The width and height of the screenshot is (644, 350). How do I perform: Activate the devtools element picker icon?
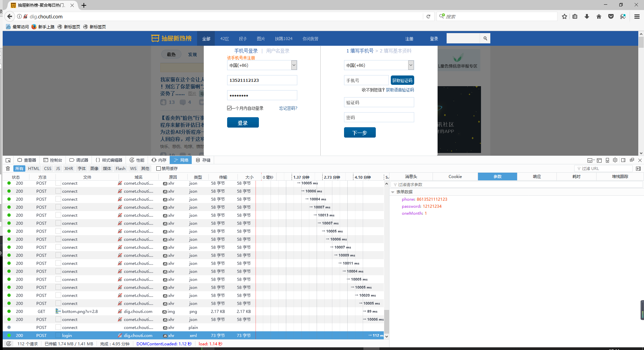[x=8, y=160]
